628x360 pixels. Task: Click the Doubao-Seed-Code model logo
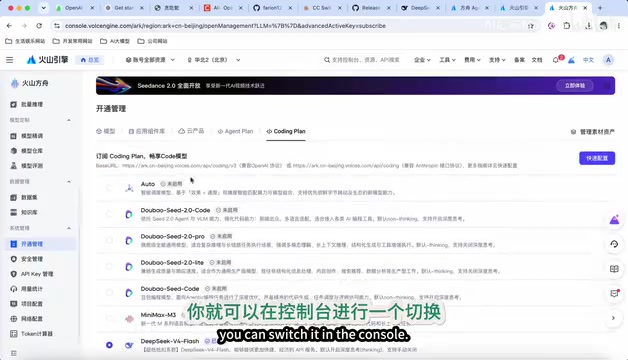tap(129, 293)
